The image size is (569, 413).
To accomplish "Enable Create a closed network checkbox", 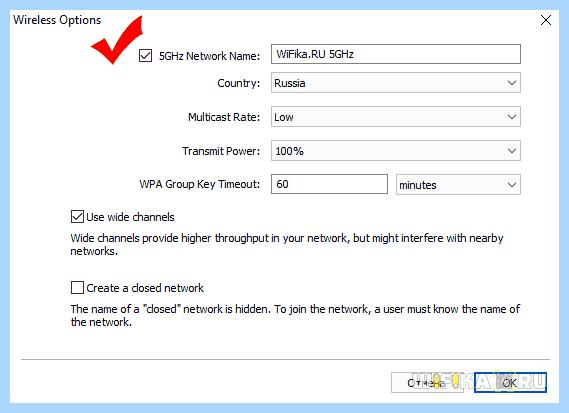I will [77, 287].
